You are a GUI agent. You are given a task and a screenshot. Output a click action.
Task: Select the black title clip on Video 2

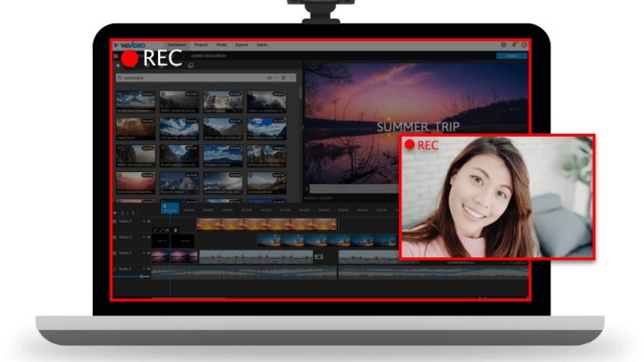[173, 240]
